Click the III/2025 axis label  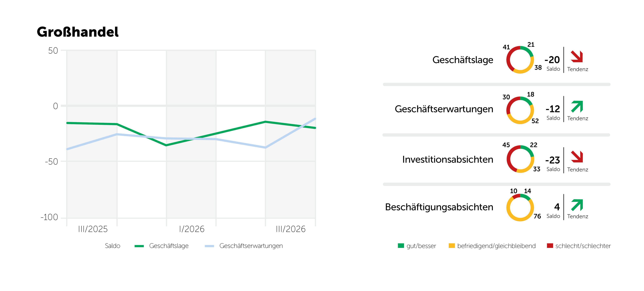click(x=93, y=229)
